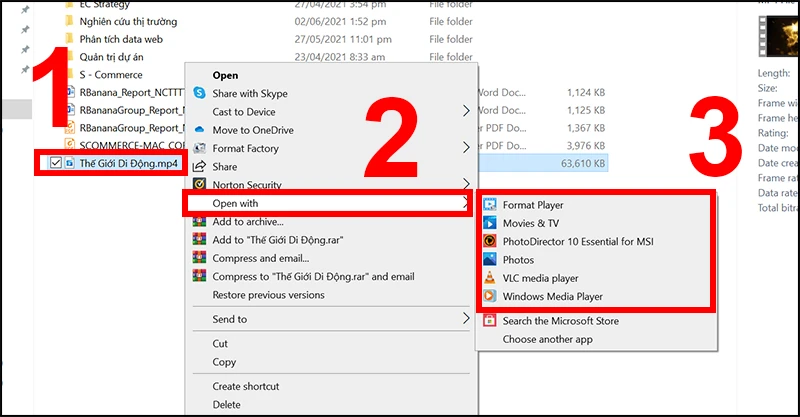Click the Word icon of RBanana_Report_NCTTT file

click(70, 92)
